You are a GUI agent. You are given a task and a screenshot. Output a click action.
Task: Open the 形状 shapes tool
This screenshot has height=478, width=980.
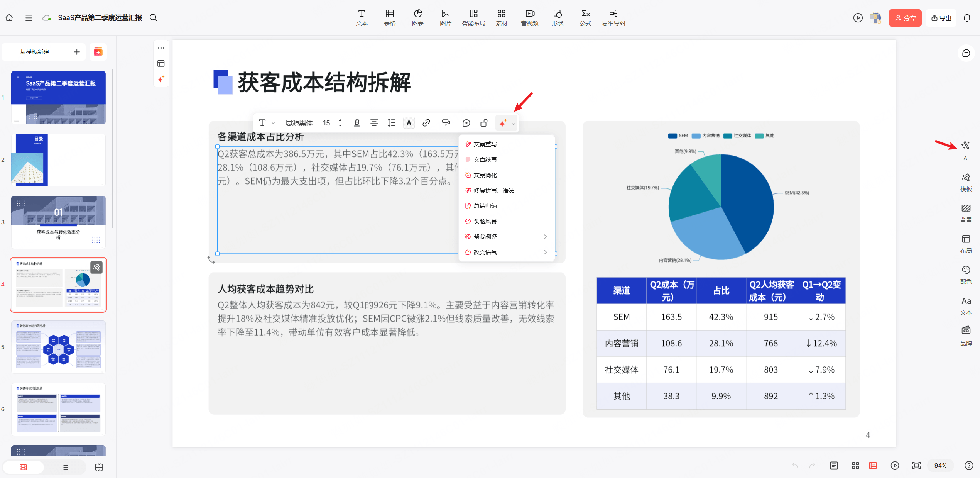click(x=557, y=17)
